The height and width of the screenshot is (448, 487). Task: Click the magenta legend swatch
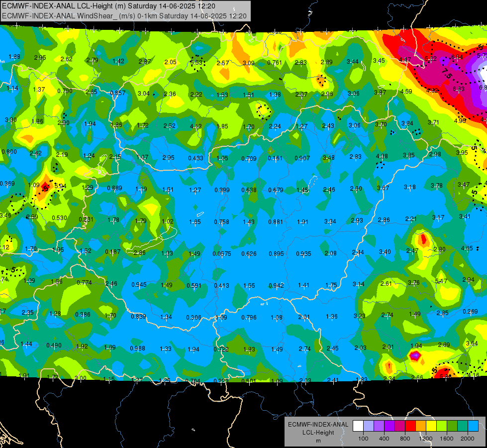tap(400, 426)
